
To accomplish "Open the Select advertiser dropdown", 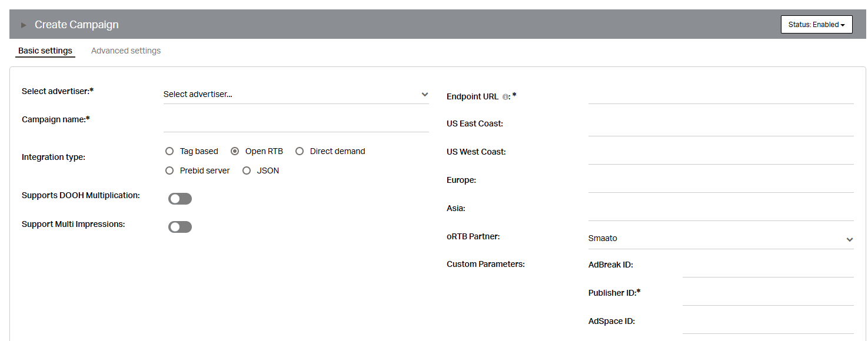I will pos(296,95).
